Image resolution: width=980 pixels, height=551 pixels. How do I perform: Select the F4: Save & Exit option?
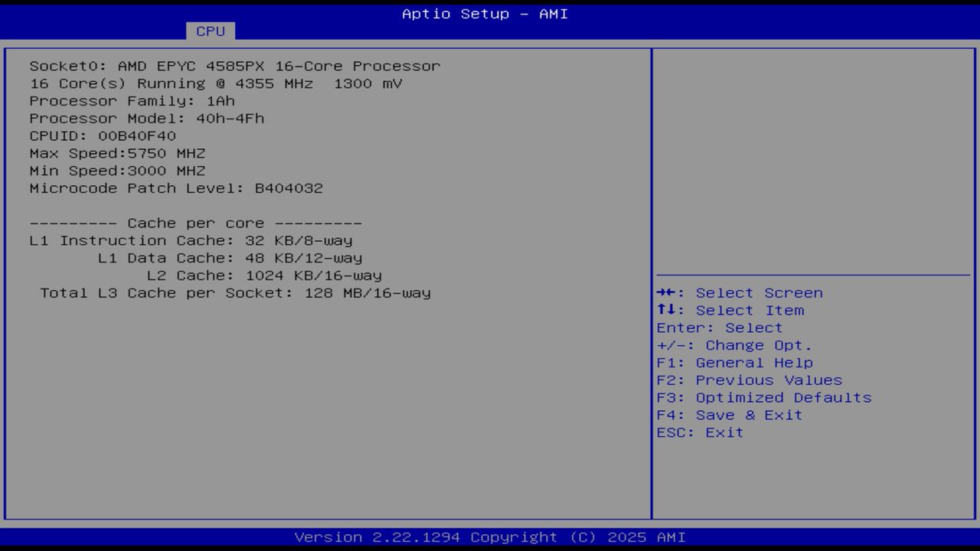(729, 415)
